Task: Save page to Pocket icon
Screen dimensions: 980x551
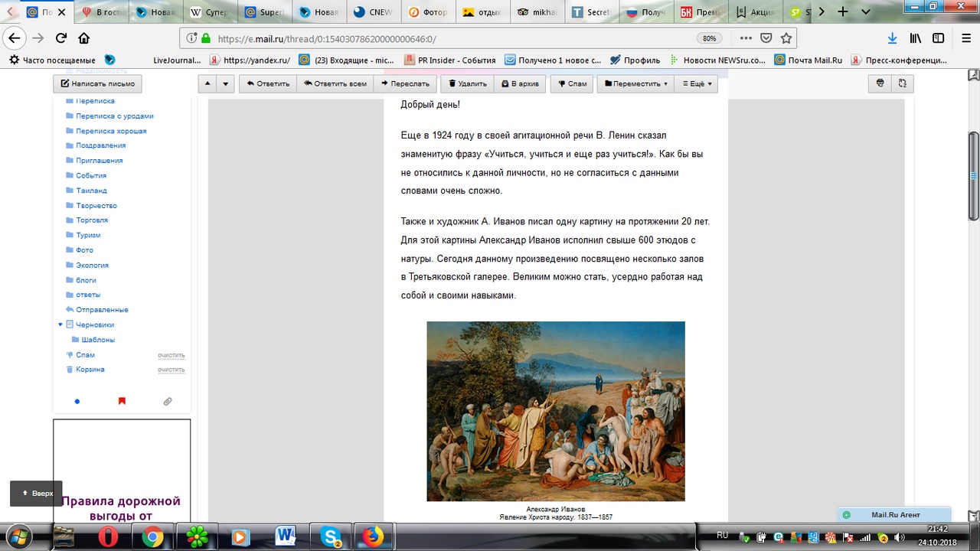Action: pyautogui.click(x=766, y=38)
